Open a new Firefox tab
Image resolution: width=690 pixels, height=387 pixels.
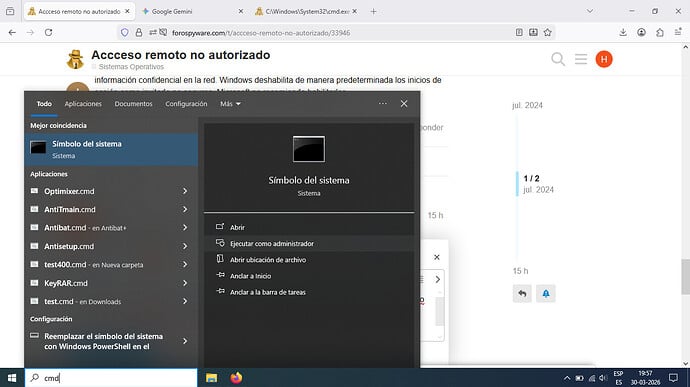[373, 11]
